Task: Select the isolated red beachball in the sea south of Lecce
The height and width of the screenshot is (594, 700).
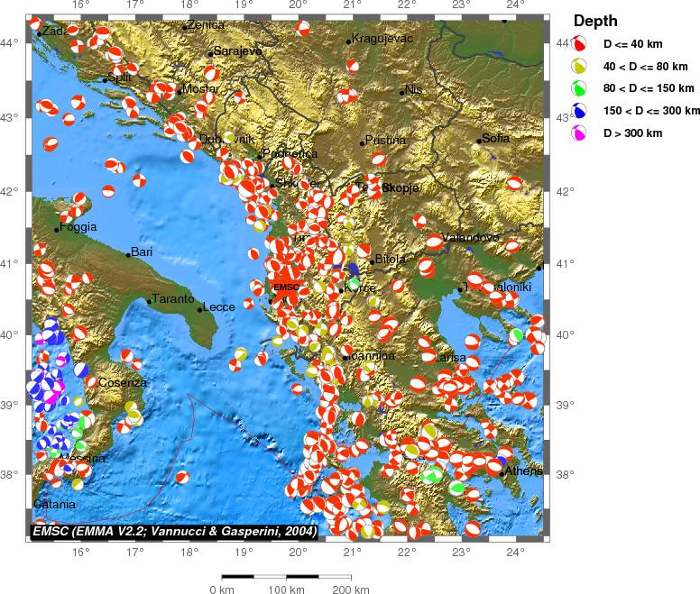Action: point(181,477)
